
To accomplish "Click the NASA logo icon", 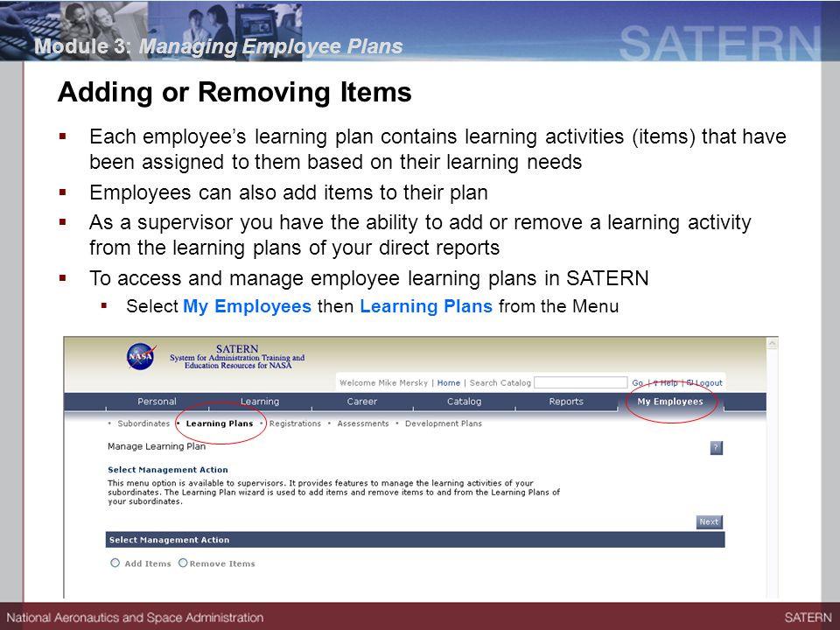I will (x=142, y=357).
